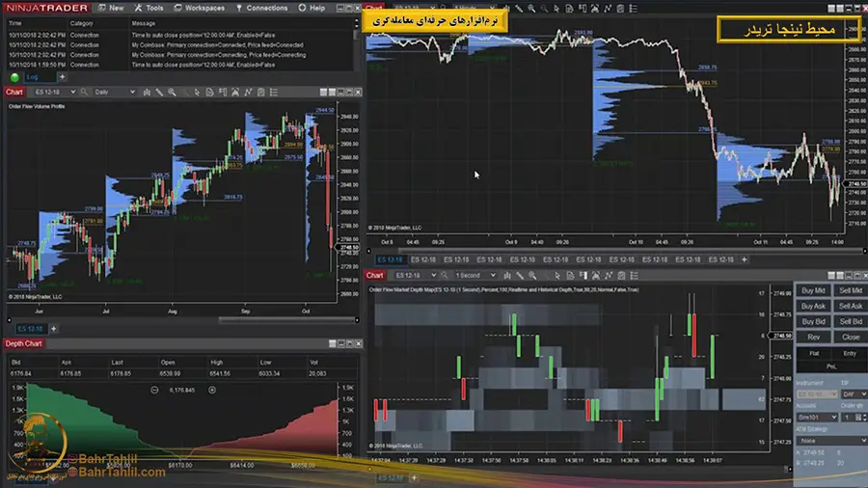Open the Data Box icon in 1 Second chart
The width and height of the screenshot is (868, 488).
pos(570,276)
